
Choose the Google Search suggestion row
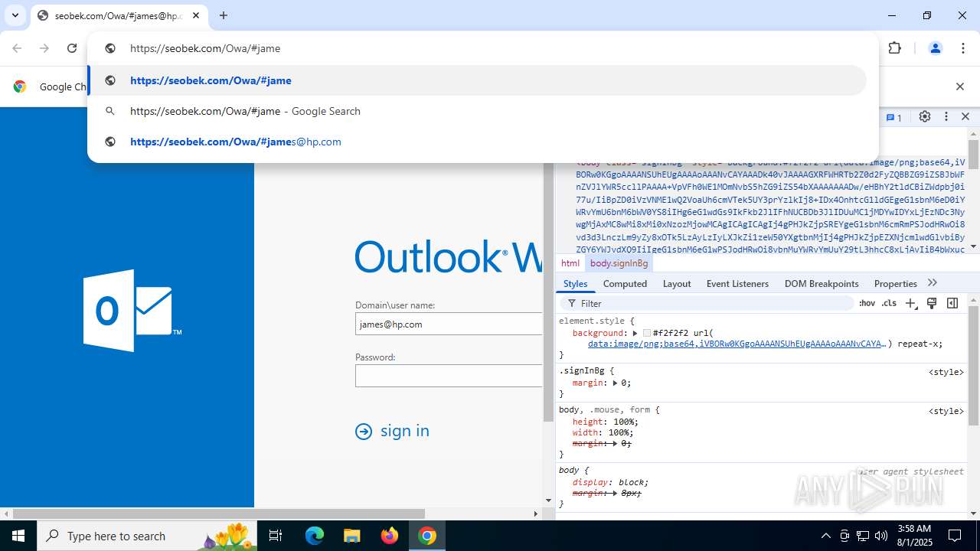coord(477,111)
